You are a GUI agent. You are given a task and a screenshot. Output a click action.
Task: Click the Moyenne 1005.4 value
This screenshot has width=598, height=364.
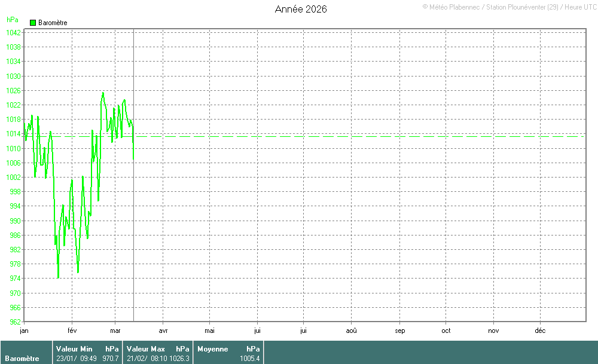point(249,359)
